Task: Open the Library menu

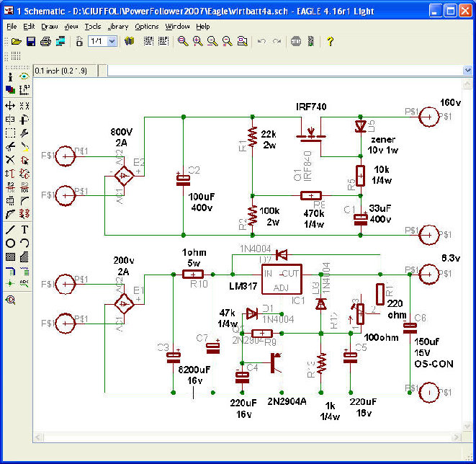Action: click(x=118, y=27)
